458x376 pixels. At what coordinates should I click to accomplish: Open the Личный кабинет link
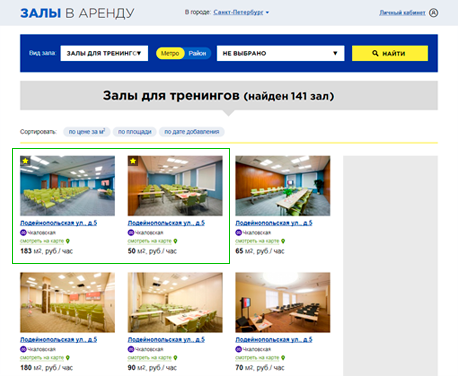tap(402, 13)
